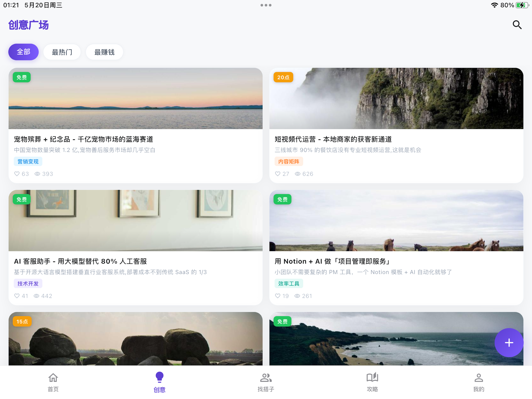This screenshot has width=532, height=399.
Task: Click the 15点 price badge
Action: pyautogui.click(x=22, y=321)
